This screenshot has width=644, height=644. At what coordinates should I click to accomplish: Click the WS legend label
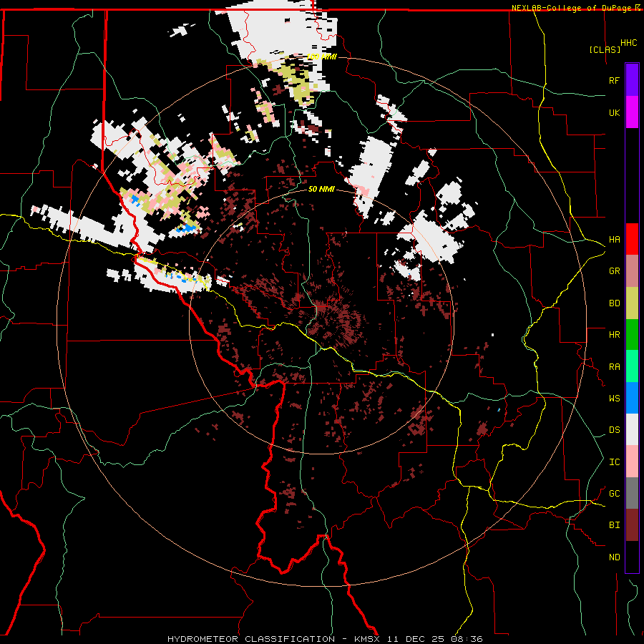[x=615, y=399]
